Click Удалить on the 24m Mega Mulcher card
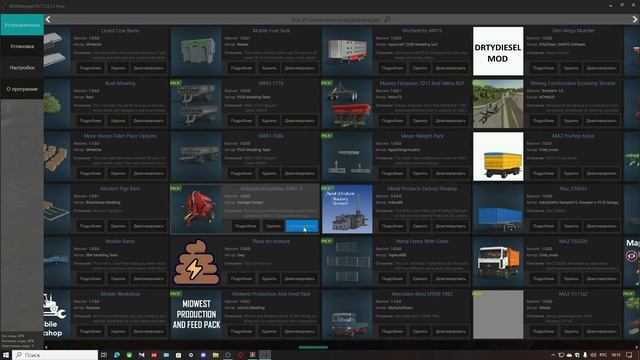The image size is (640, 360). [x=571, y=68]
